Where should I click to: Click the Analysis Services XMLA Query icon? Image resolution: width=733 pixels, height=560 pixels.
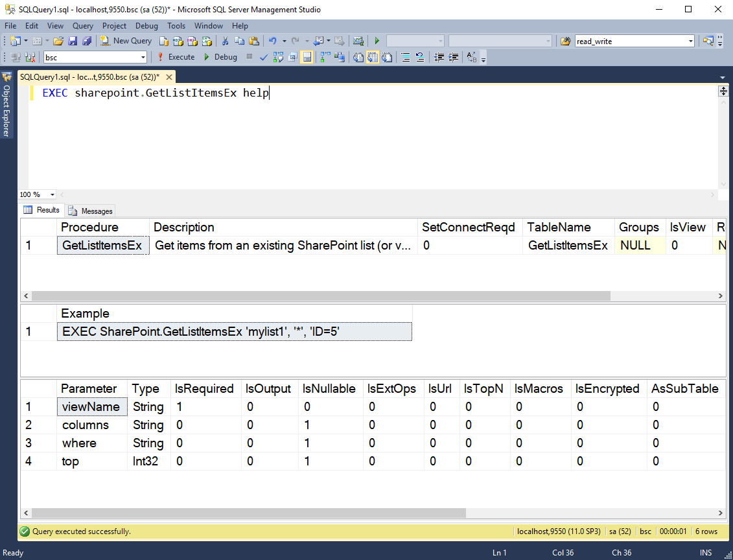[207, 41]
